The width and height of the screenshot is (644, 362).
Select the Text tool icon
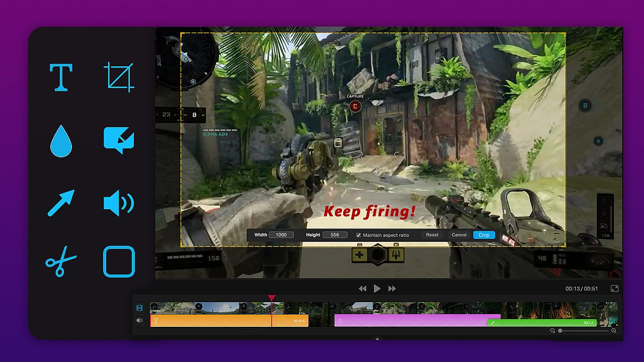[x=61, y=77]
